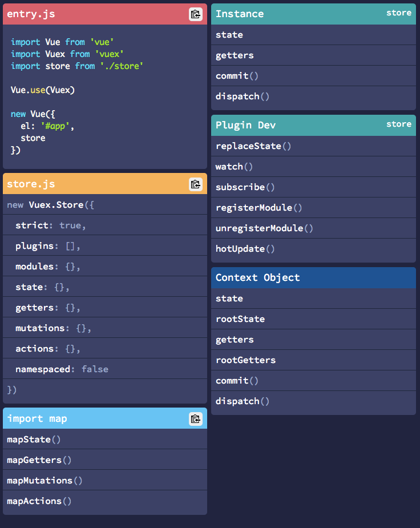Open the getters row under Instance
420x528 pixels.
[x=313, y=55]
